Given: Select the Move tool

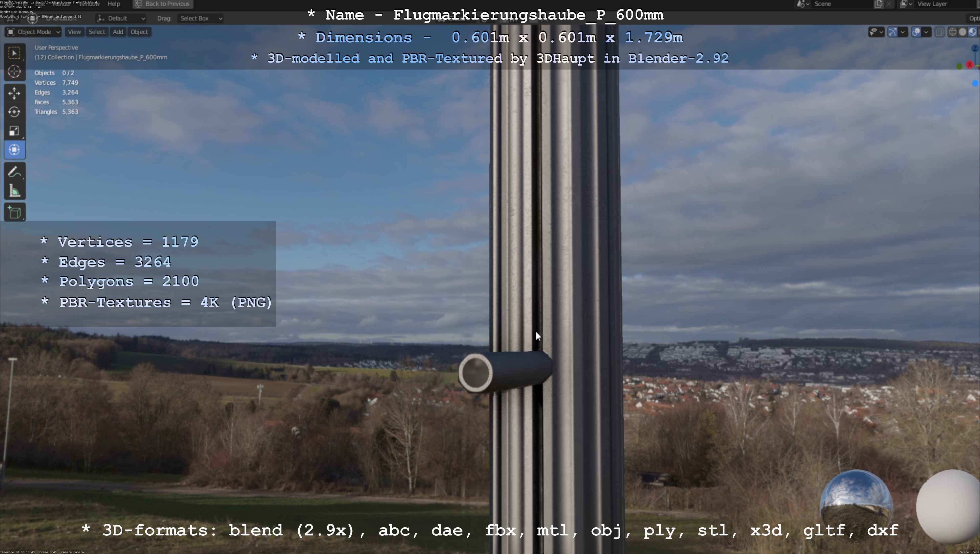Looking at the screenshot, I should 14,93.
